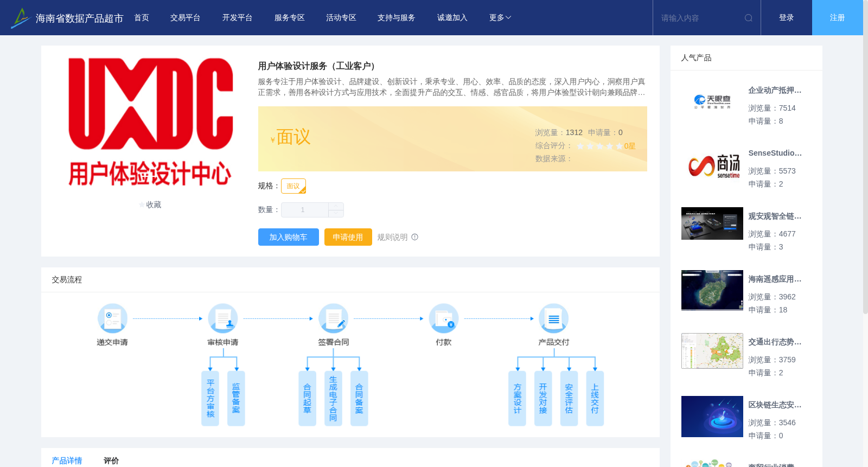Click the 观安观智 product thumbnail
The image size is (868, 467).
click(712, 223)
